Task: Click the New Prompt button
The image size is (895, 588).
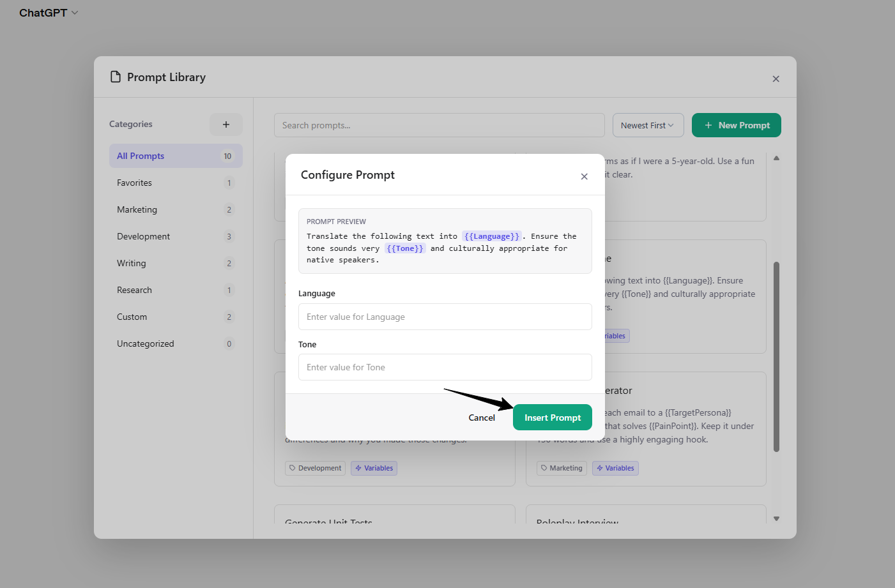Action: (737, 125)
